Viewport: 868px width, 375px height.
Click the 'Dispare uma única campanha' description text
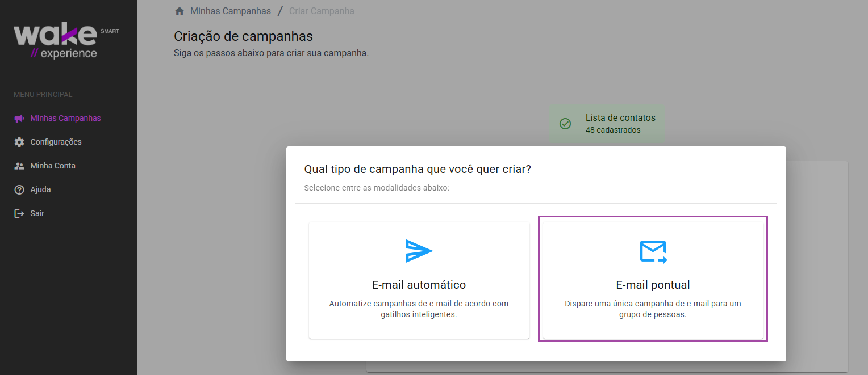click(653, 309)
